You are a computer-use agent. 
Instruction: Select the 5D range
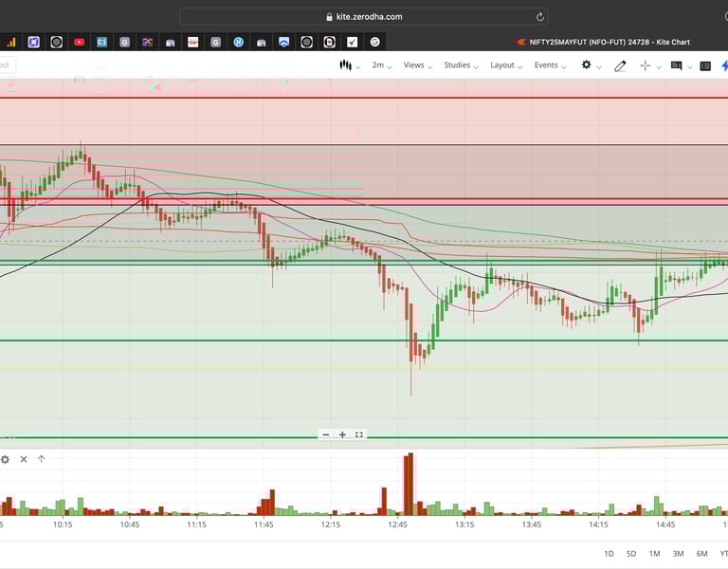tap(631, 554)
